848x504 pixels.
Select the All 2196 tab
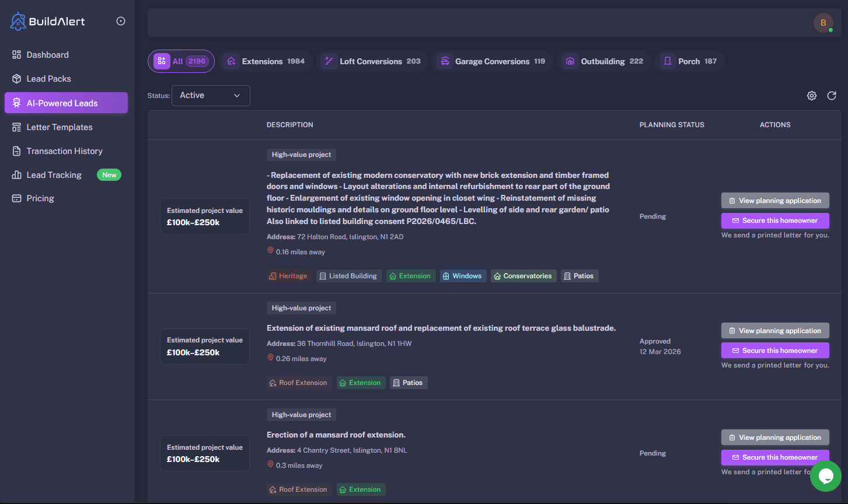coord(181,61)
